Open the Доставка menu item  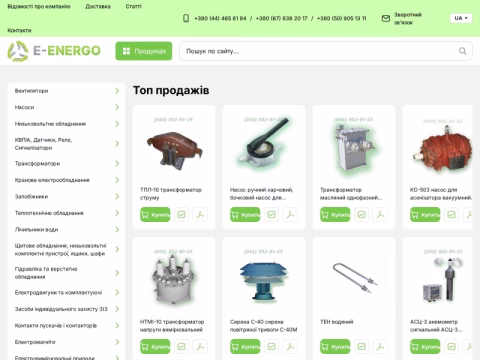98,6
